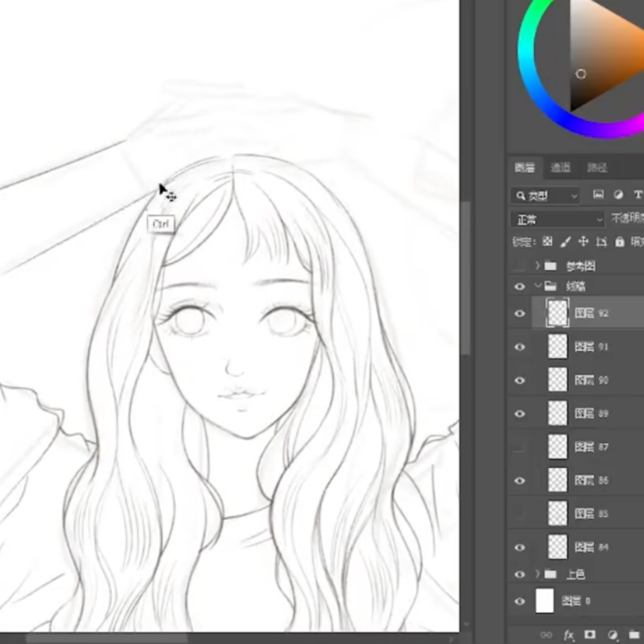Click thumbnail of 图层 89
Image resolution: width=644 pixels, height=644 pixels.
tap(558, 413)
